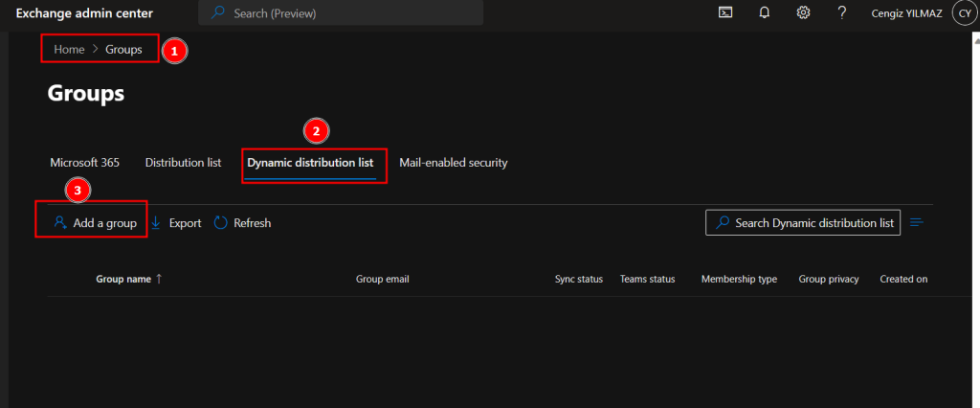Open the notifications bell
The image size is (980, 408).
tap(765, 13)
